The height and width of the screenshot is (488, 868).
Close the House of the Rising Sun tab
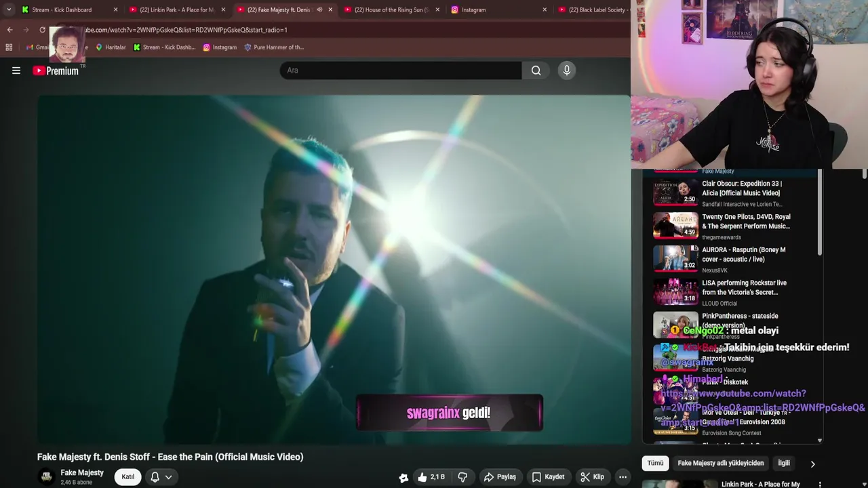[x=437, y=10]
